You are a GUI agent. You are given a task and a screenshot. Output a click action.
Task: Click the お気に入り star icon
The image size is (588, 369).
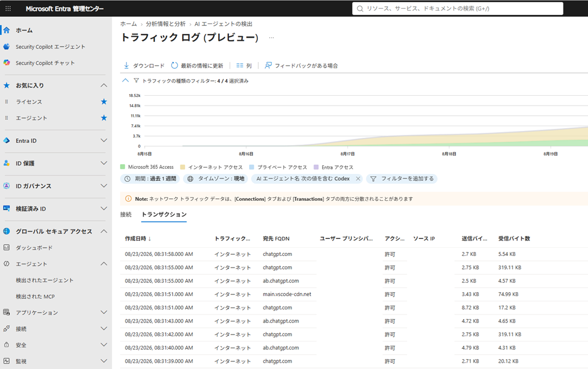(x=6, y=86)
